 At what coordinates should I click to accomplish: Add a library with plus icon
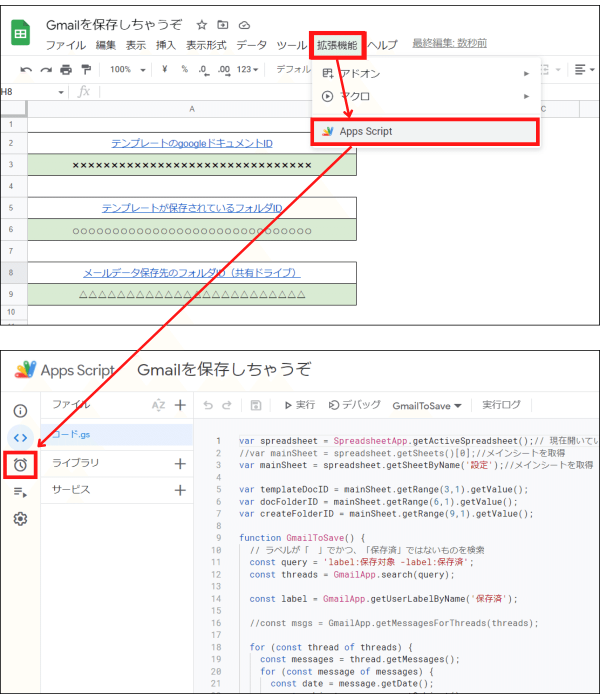[x=180, y=463]
